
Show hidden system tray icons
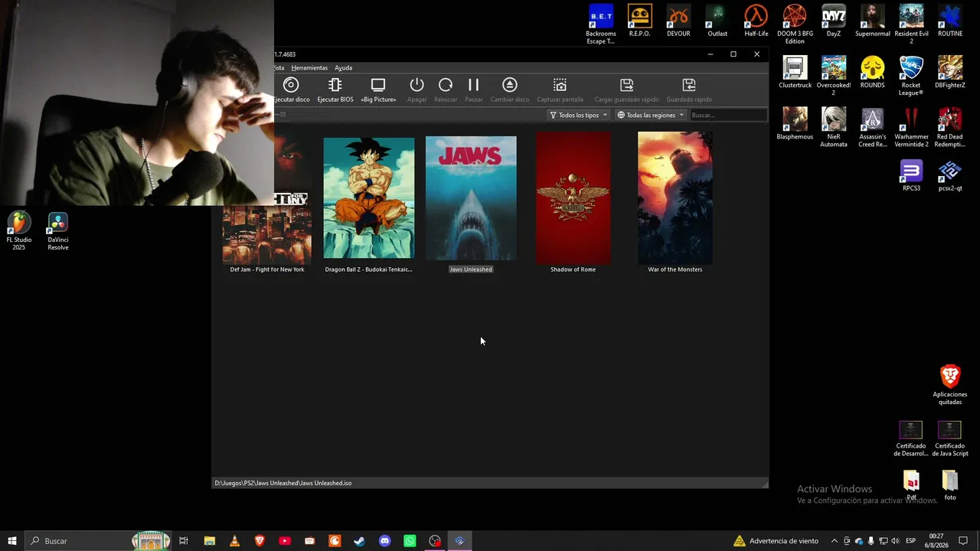click(835, 541)
